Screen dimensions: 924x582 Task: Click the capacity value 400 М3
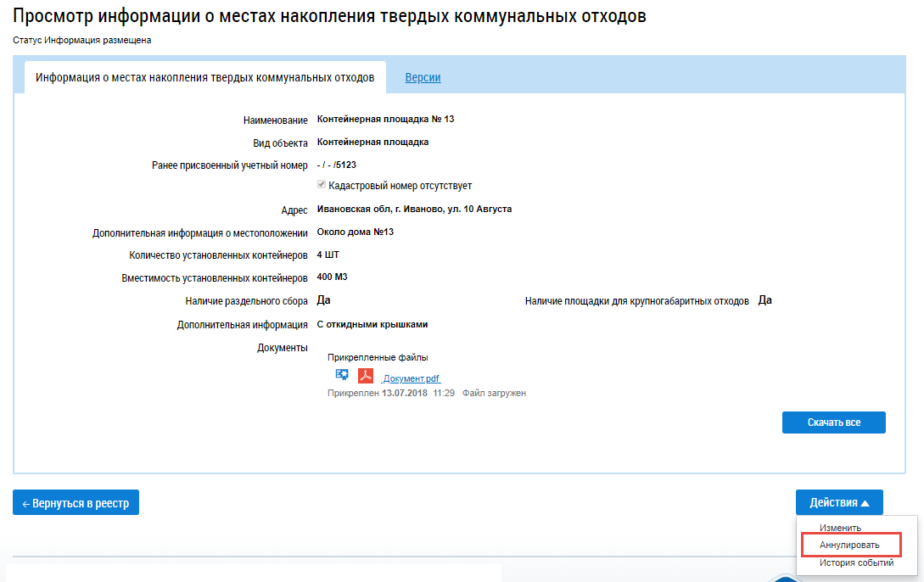pos(332,277)
